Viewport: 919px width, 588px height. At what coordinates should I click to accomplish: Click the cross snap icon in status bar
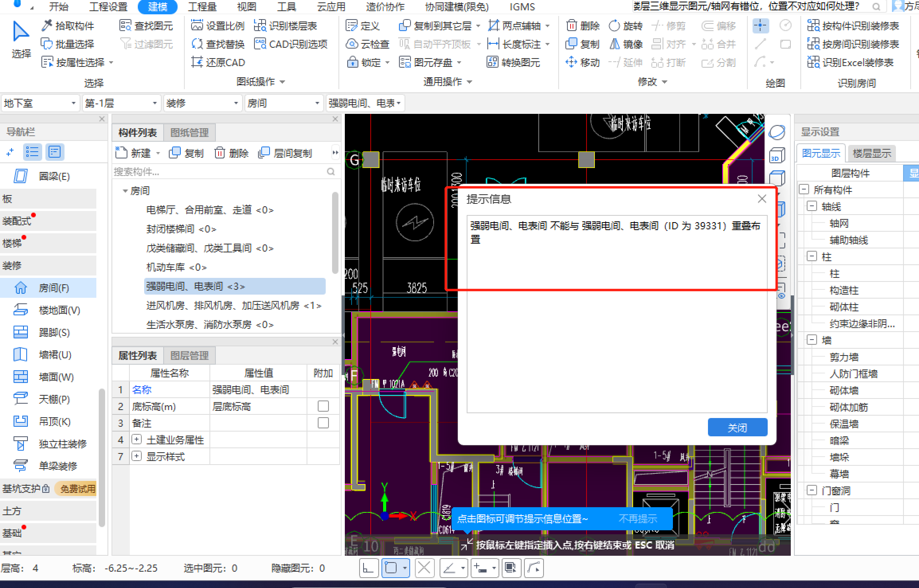point(424,568)
